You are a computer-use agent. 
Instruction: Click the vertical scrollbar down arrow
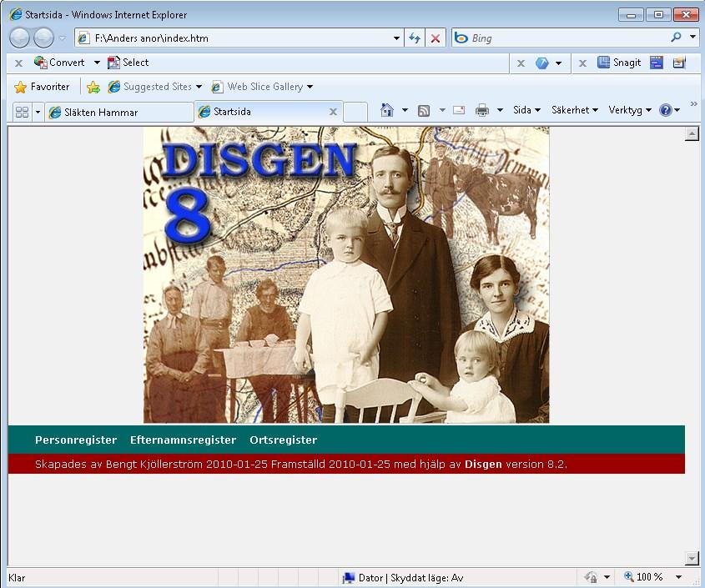click(x=692, y=558)
